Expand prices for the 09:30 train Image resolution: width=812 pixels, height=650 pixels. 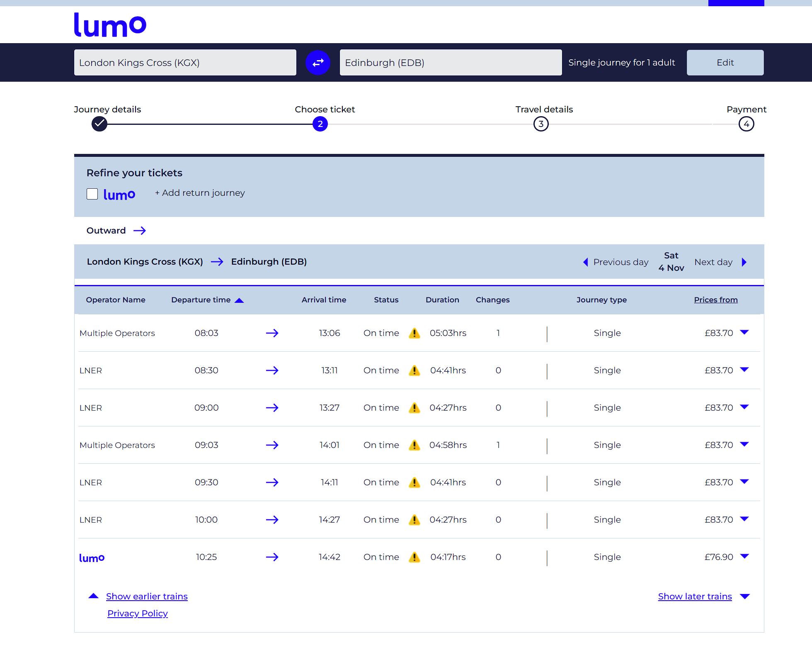[x=744, y=482]
